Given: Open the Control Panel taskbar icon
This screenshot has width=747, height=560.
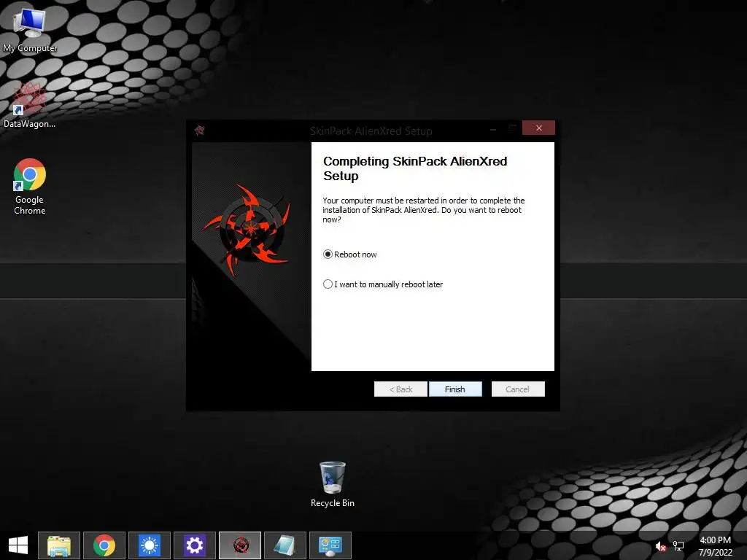Looking at the screenshot, I should pos(330,545).
